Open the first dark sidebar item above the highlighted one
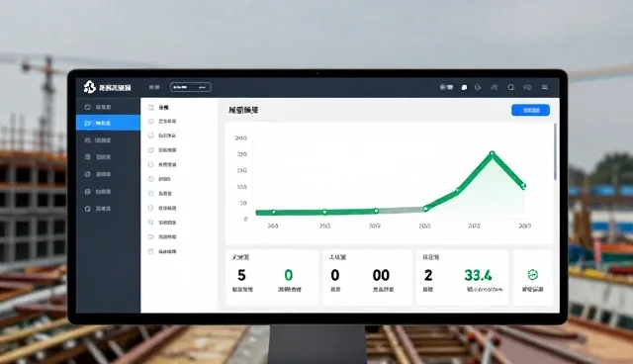This screenshot has height=364, width=633. click(x=108, y=107)
